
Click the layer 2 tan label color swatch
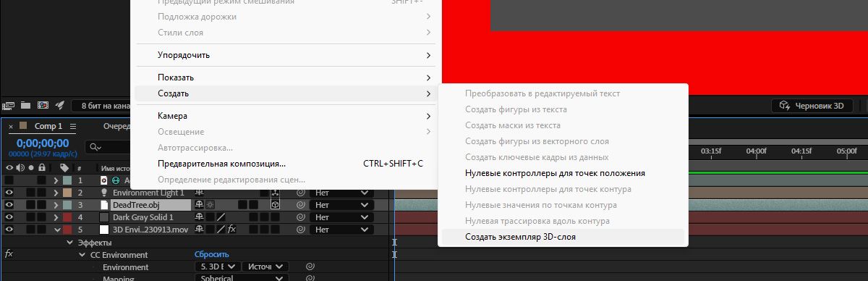67,193
